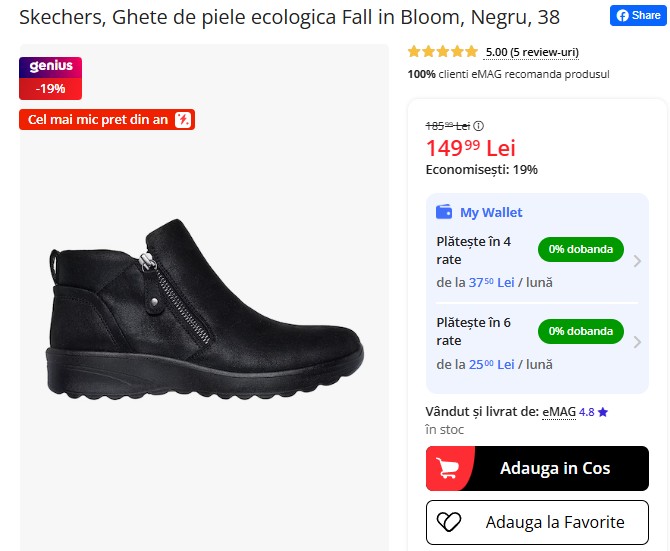Expand the 6 rate payment option chevron
670x551 pixels.
click(637, 342)
